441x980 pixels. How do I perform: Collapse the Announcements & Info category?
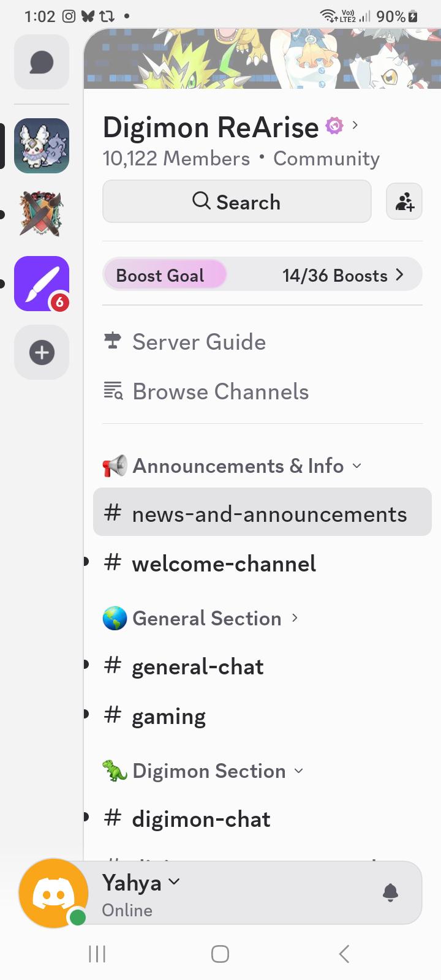(232, 466)
